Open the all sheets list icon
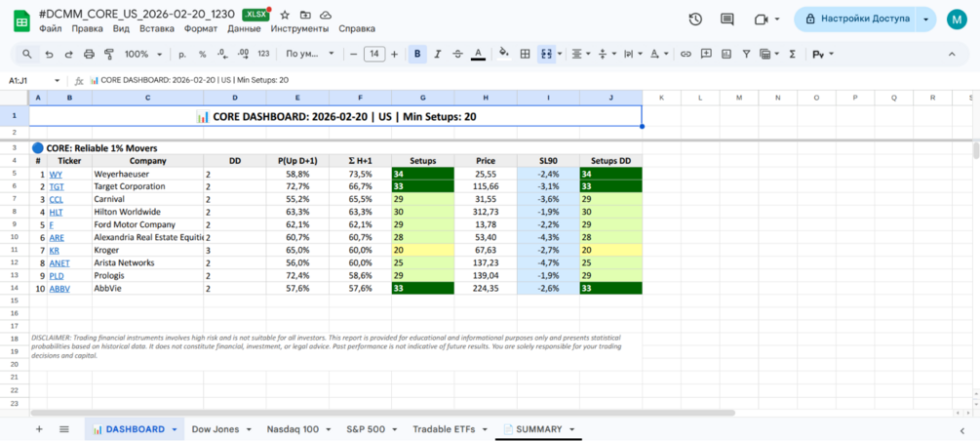Image resolution: width=980 pixels, height=441 pixels. pos(63,429)
